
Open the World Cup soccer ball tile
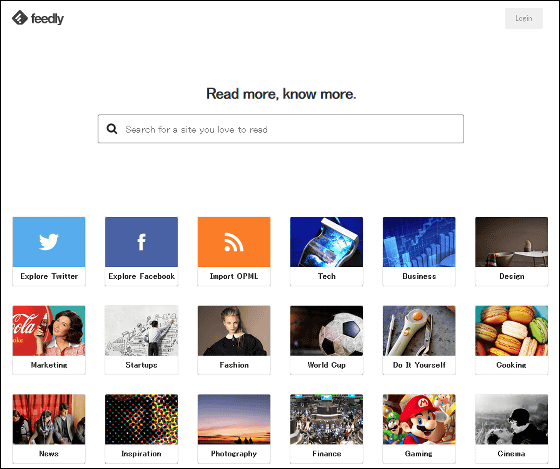pos(326,340)
